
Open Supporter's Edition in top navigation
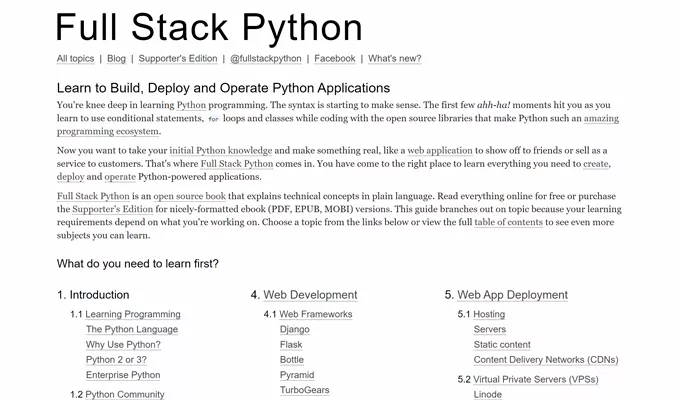pos(178,59)
